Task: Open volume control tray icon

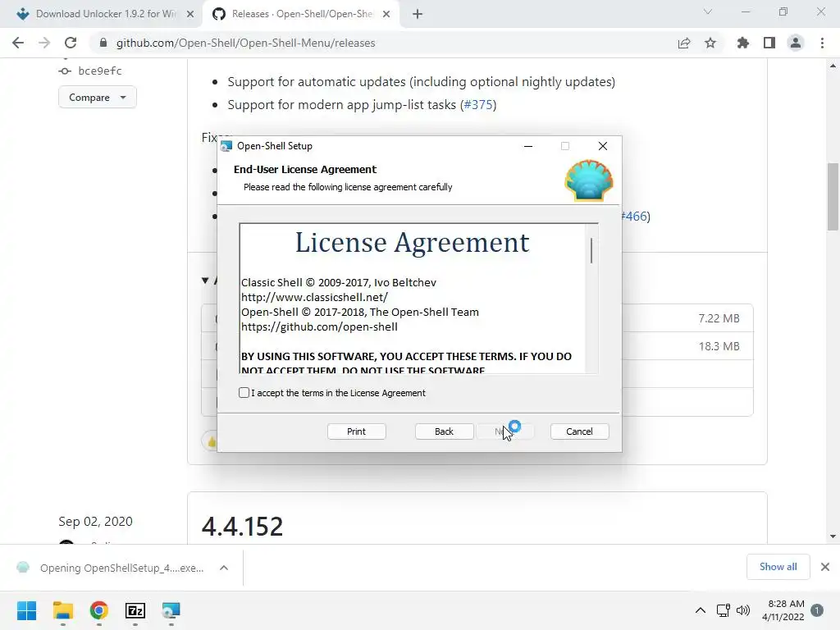Action: (x=743, y=610)
